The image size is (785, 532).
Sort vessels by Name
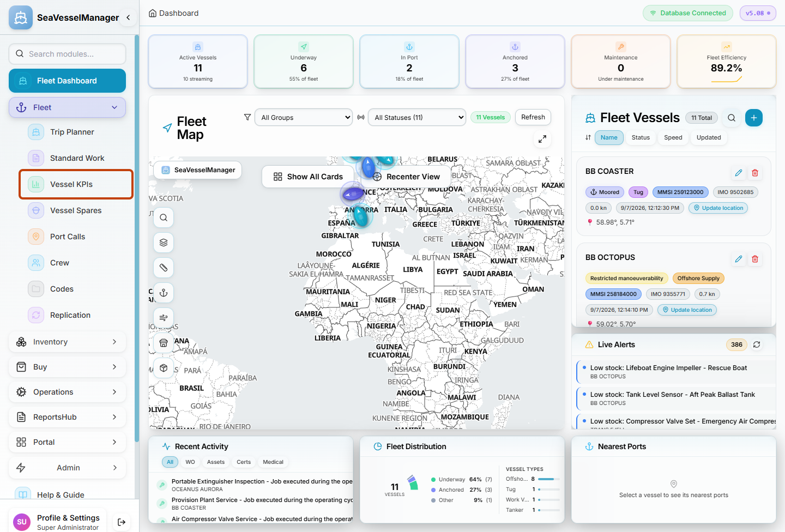coord(609,137)
